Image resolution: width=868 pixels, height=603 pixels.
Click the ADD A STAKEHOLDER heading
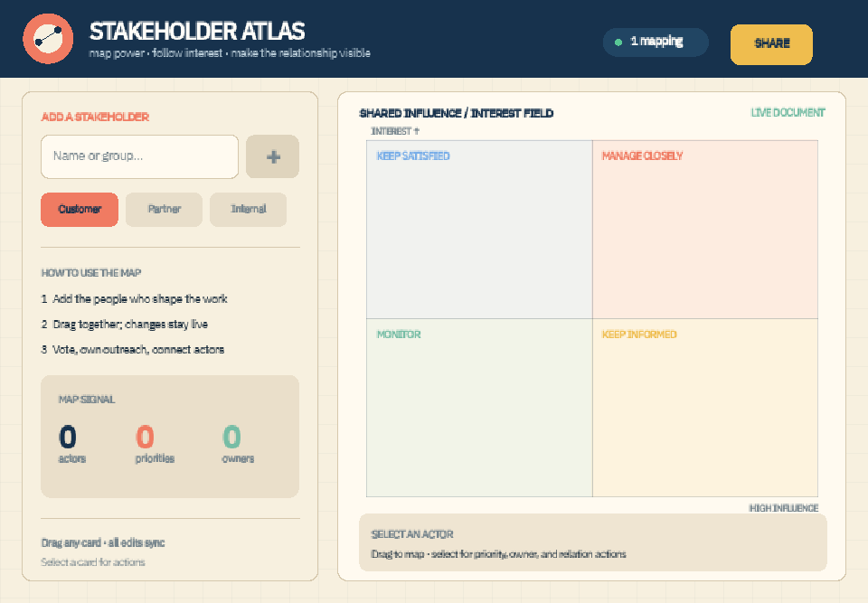(95, 117)
